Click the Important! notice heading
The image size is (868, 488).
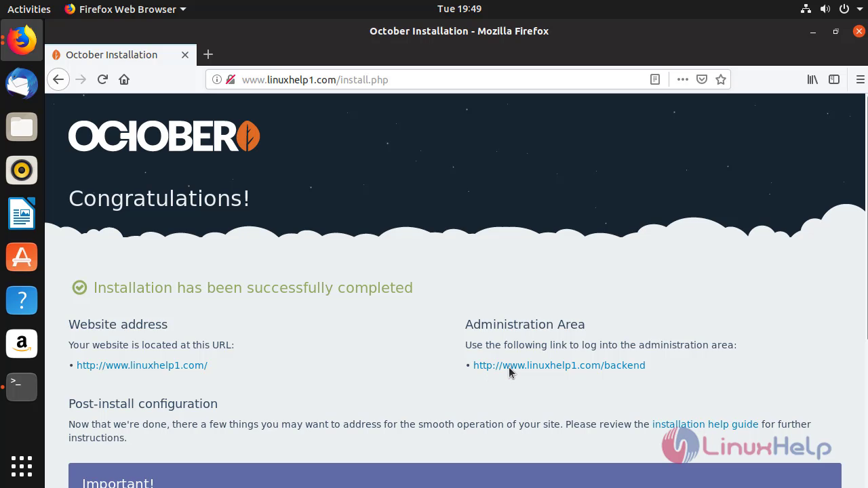[118, 483]
